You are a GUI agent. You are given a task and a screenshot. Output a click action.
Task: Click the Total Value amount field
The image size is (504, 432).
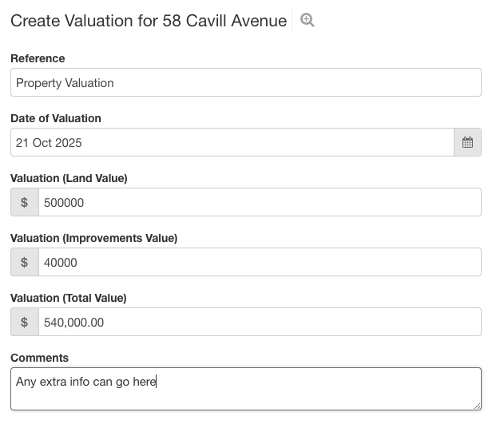point(260,323)
